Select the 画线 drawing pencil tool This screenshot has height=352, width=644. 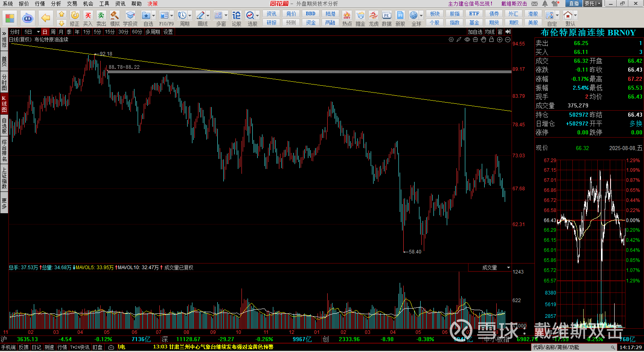coord(200,15)
